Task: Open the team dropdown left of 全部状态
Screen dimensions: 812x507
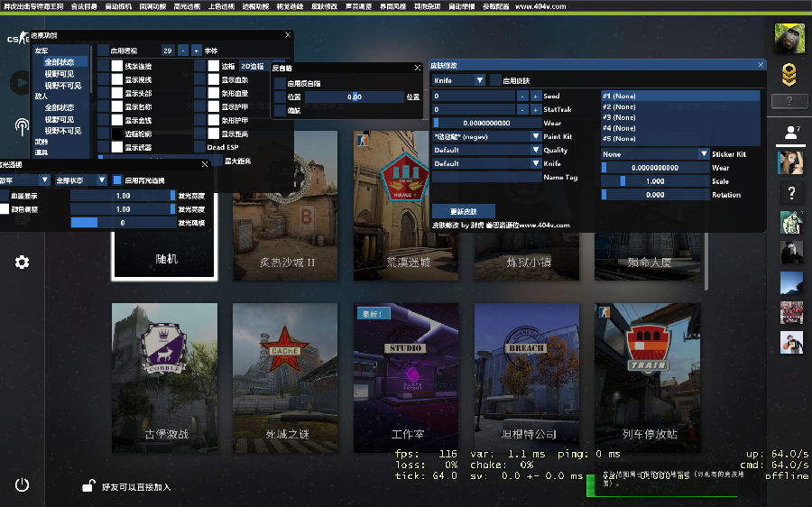Action: click(24, 180)
